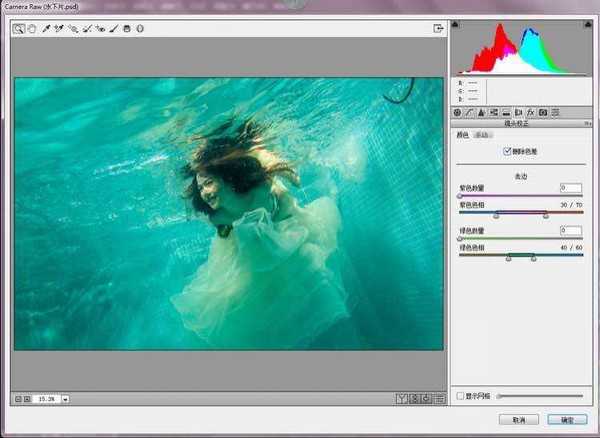Select the Zoom tool in the toolbar
This screenshot has height=438, width=600.
tap(19, 29)
